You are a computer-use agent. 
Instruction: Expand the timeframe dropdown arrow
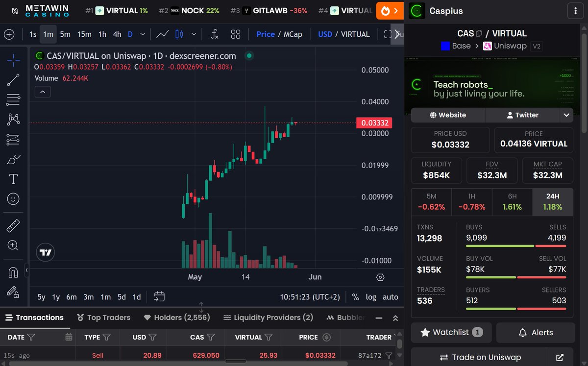point(143,34)
